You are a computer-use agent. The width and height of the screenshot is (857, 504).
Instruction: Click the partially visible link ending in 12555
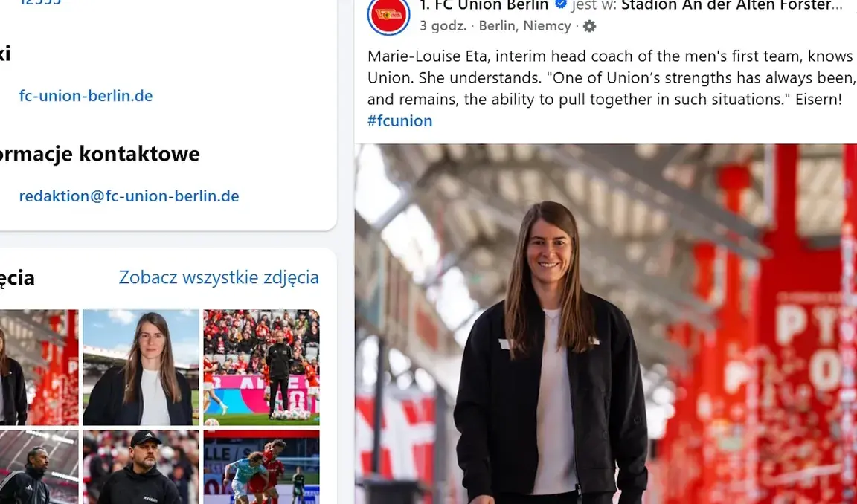[x=40, y=2]
